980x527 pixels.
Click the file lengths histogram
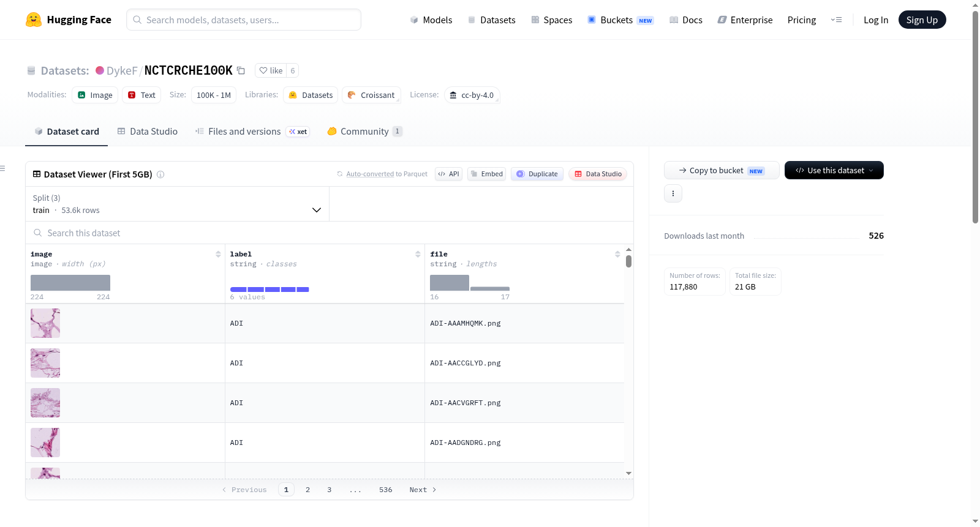click(470, 283)
